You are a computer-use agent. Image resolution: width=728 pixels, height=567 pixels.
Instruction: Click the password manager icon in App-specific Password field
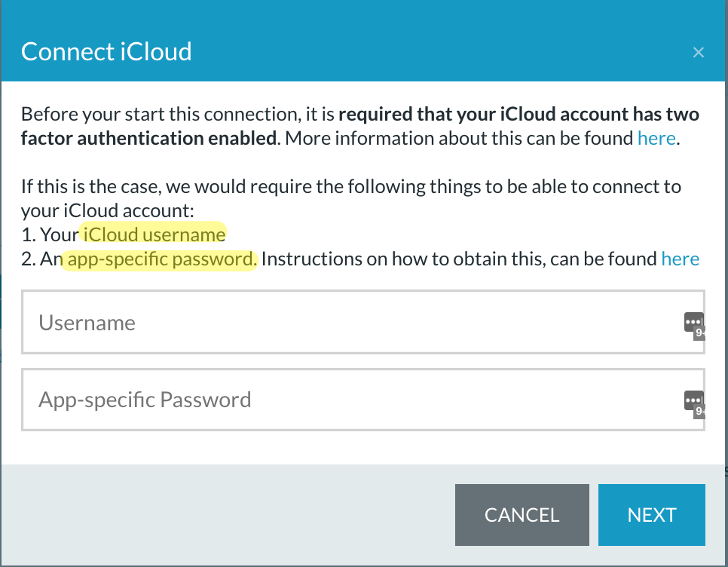coord(693,400)
